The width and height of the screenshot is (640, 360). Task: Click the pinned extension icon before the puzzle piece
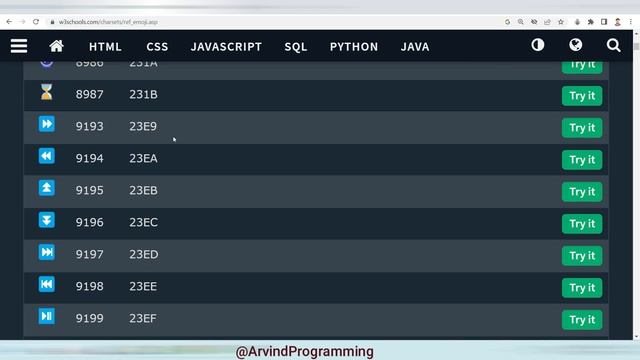[577, 22]
